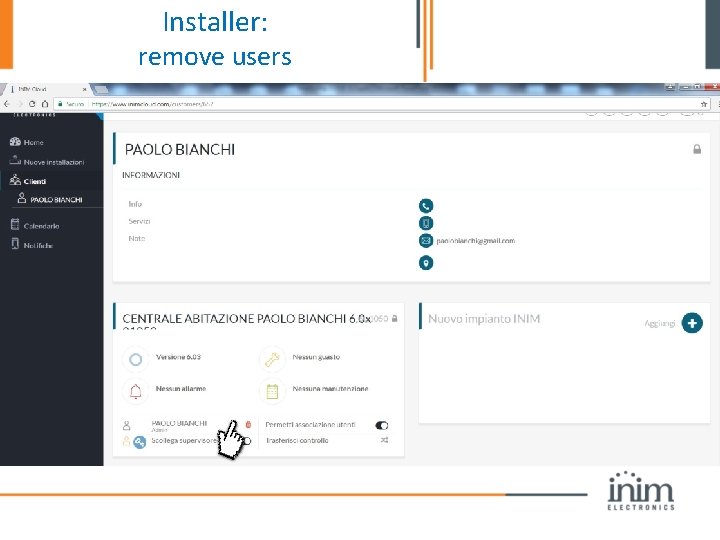Toggle Permetti associazione utenti switch
Screen dimensions: 720x540
[382, 425]
